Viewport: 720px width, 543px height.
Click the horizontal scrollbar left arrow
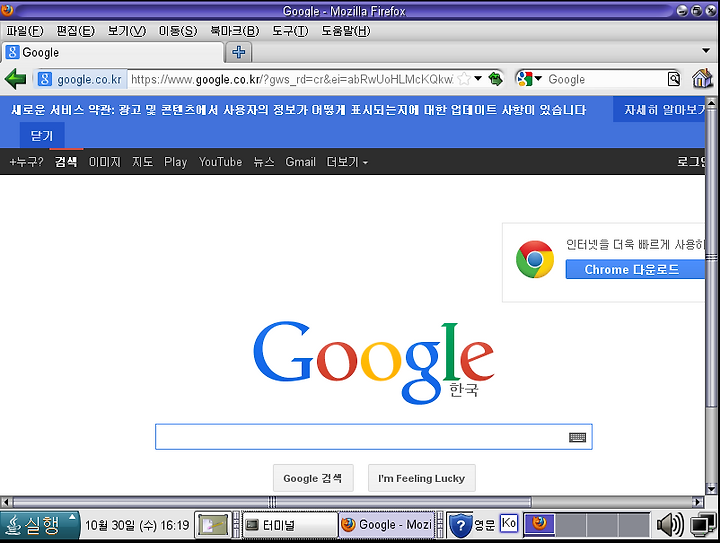pos(6,502)
